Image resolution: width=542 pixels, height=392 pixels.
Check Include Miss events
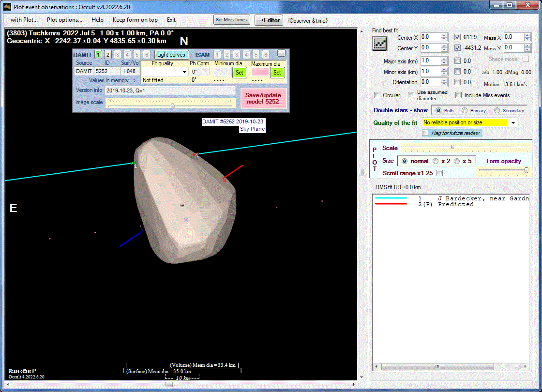[458, 95]
